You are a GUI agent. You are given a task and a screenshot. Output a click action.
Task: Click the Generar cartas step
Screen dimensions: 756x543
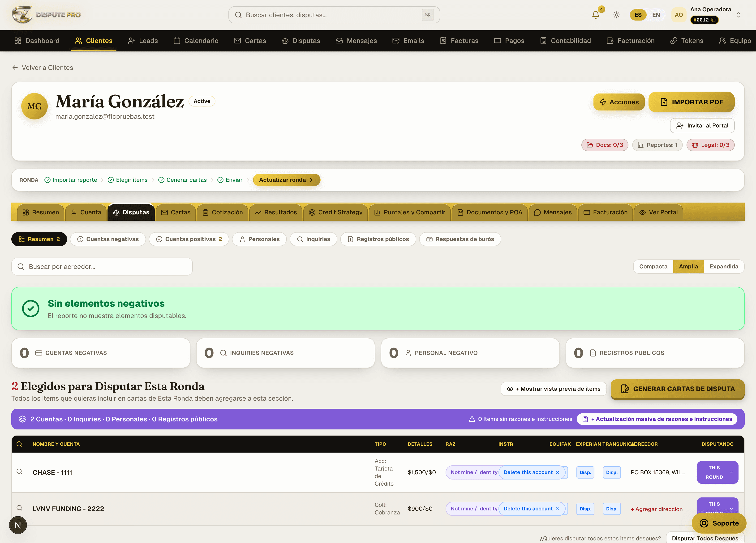pos(182,180)
